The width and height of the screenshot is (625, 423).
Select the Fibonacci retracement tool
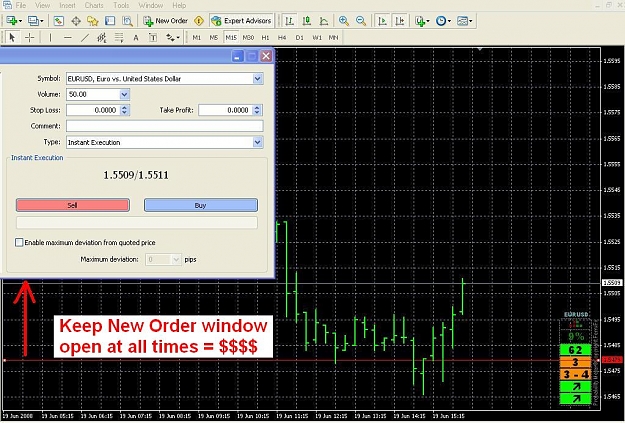(119, 37)
